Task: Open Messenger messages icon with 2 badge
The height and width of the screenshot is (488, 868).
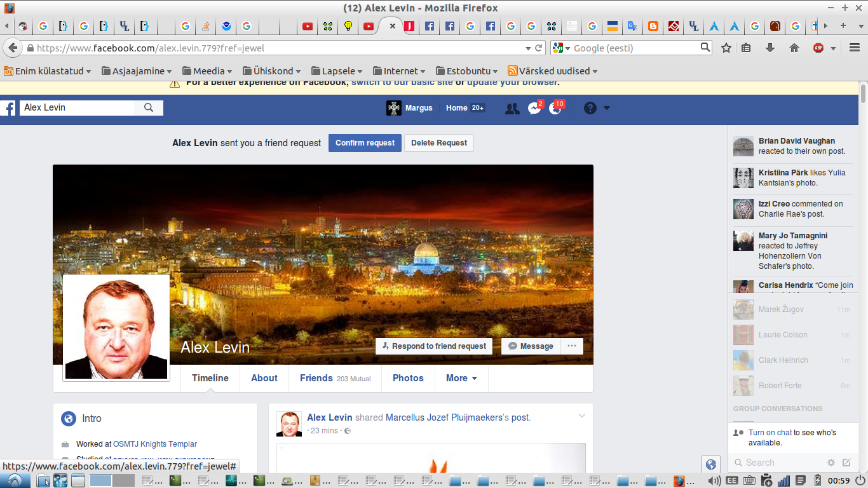Action: (x=535, y=107)
